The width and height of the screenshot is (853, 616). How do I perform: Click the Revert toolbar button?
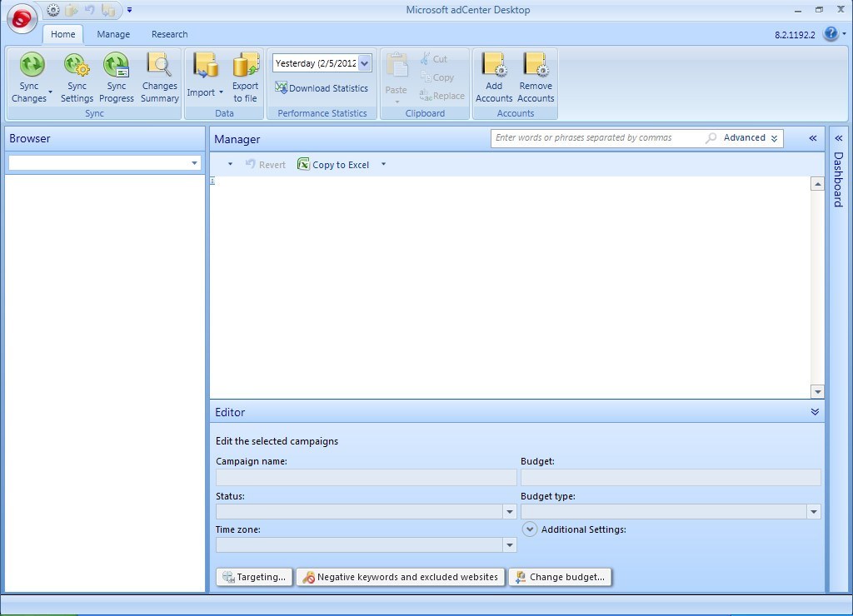click(x=266, y=164)
